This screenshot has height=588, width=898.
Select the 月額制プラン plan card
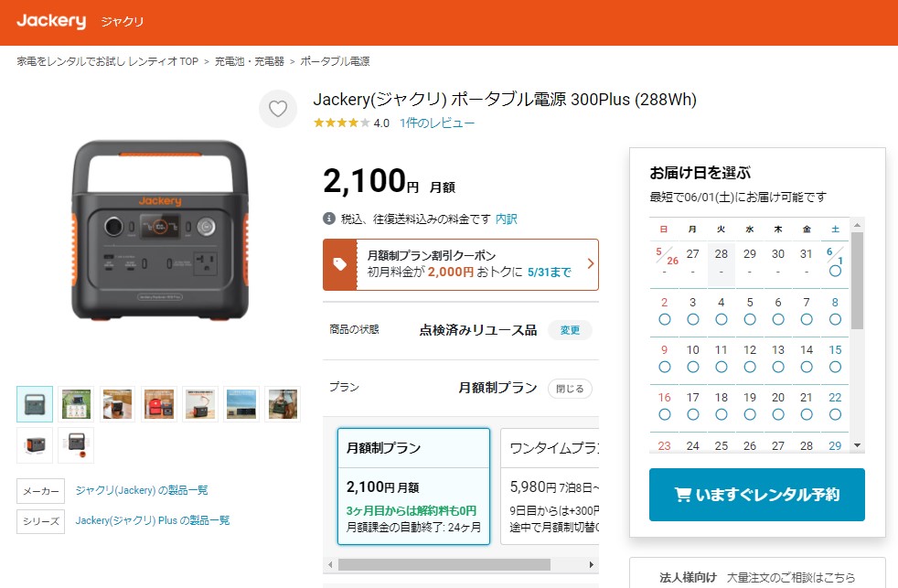coord(413,486)
